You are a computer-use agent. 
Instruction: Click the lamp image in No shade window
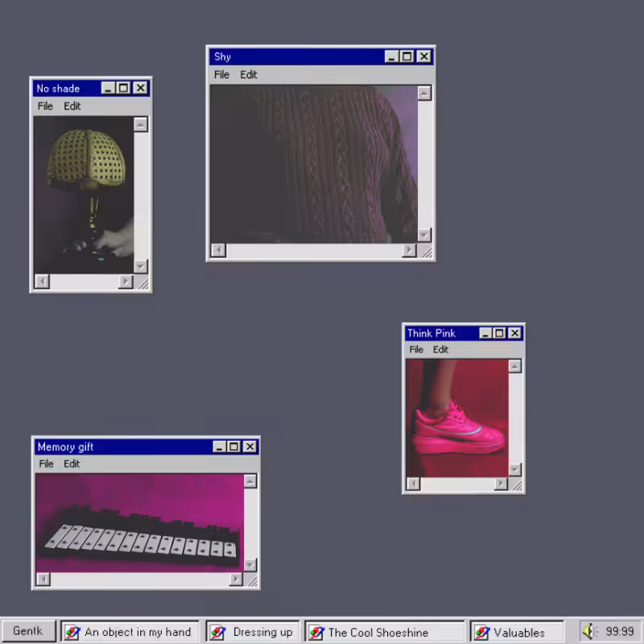(84, 195)
